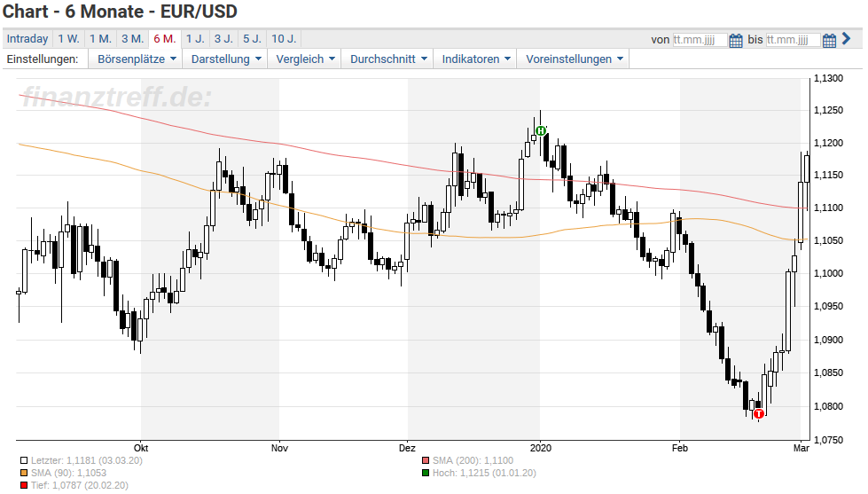
Task: Open the calendar picker beside the 'bis' date field
Action: 829,41
